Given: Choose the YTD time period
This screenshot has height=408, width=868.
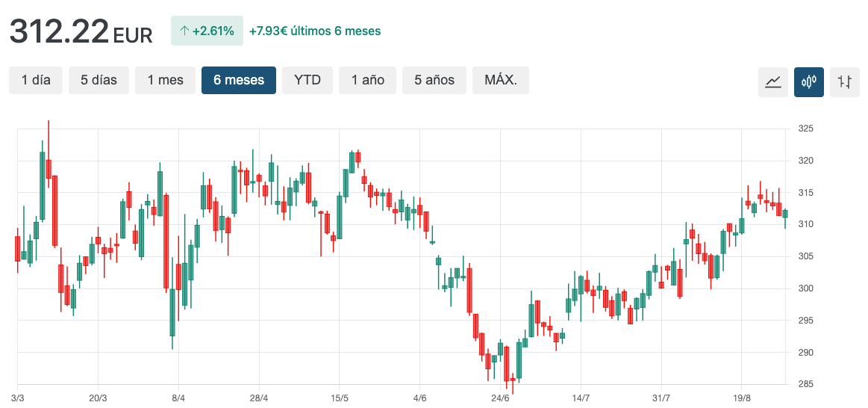Looking at the screenshot, I should 307,80.
